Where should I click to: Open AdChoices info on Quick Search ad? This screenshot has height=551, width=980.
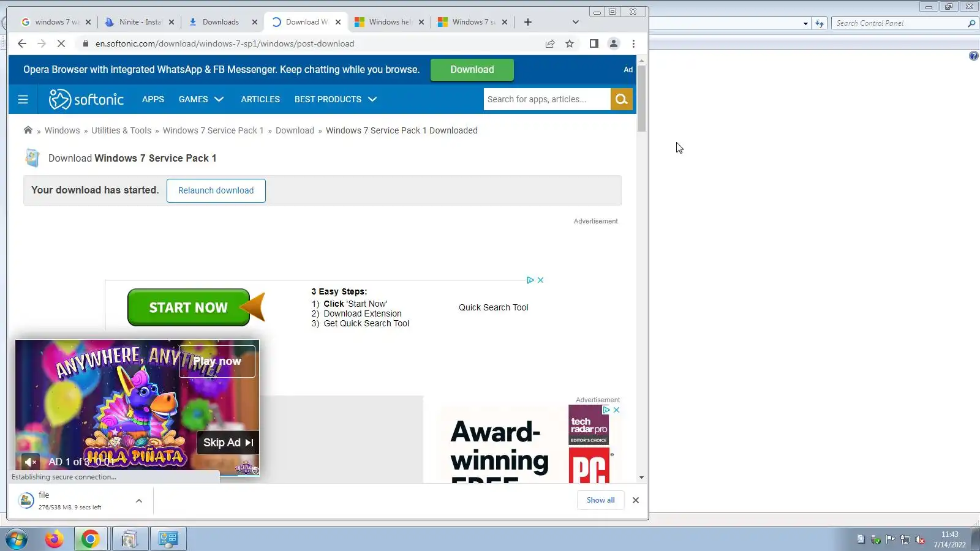coord(530,280)
